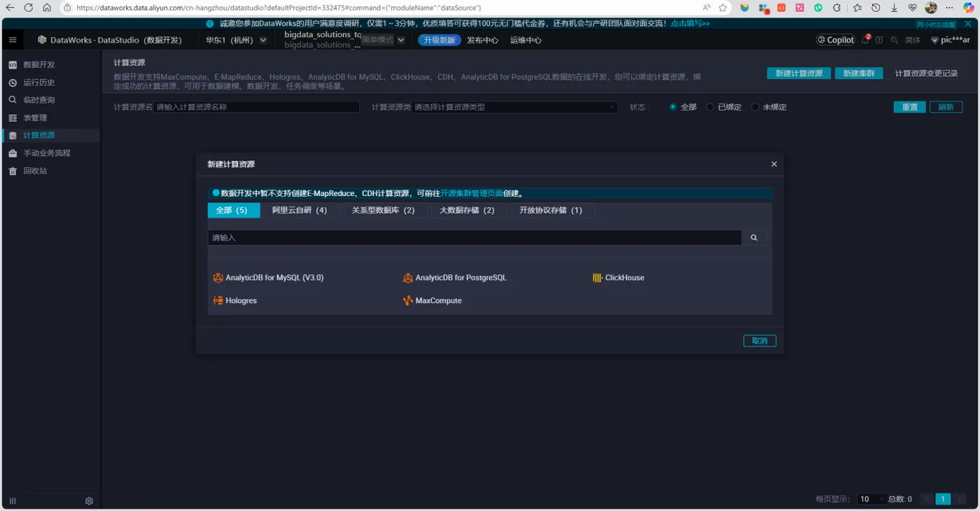The width and height of the screenshot is (980, 511).
Task: Click the 升级新版 button
Action: (440, 40)
